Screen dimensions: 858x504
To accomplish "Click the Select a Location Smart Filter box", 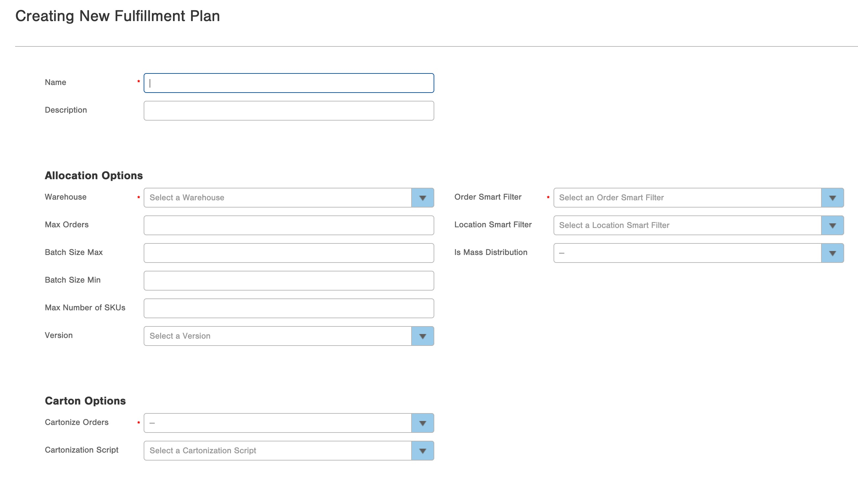I will pyautogui.click(x=687, y=225).
